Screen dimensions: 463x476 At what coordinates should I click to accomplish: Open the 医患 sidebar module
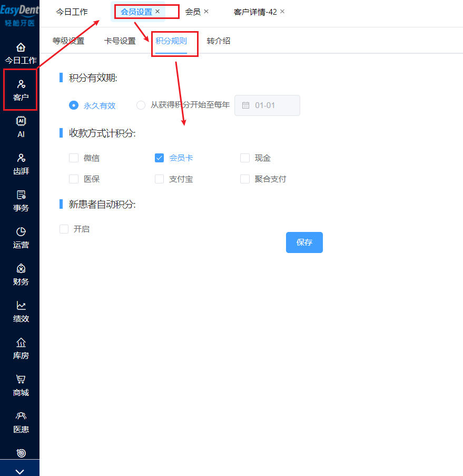(21, 423)
